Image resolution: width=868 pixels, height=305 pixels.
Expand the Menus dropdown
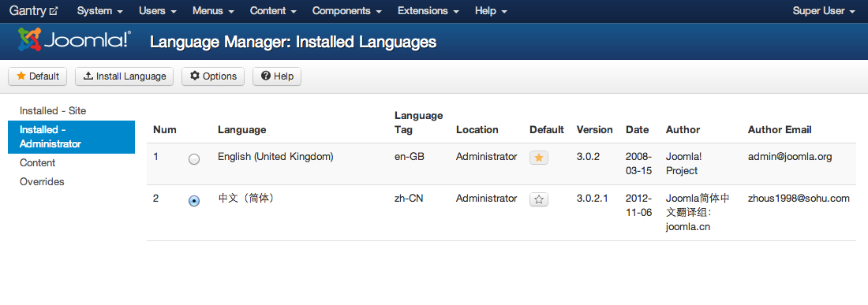click(x=213, y=11)
